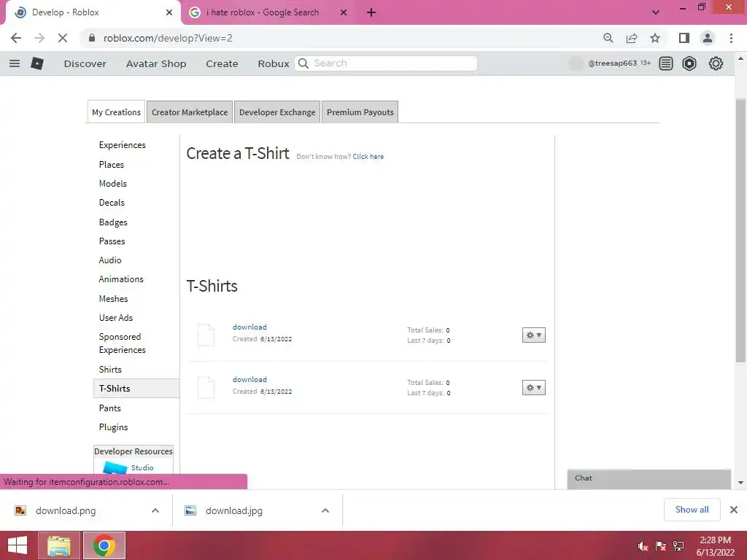Select Passes in the creations sidebar
The image size is (747, 560).
112,241
